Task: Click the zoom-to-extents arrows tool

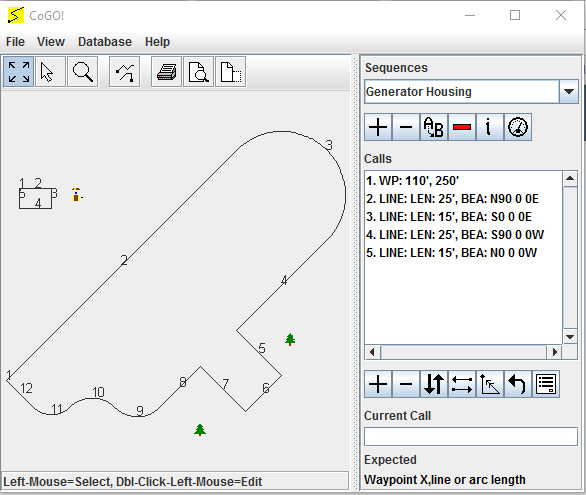Action: pyautogui.click(x=19, y=72)
